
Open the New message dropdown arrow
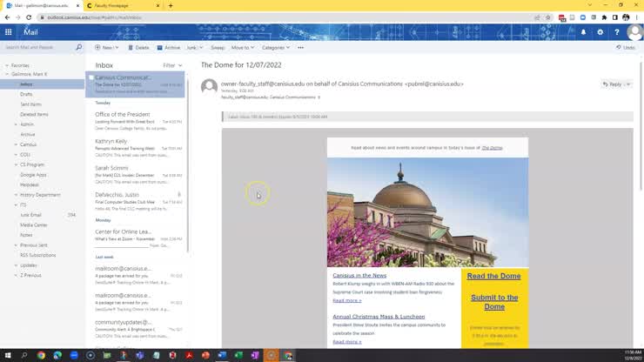[x=117, y=48]
